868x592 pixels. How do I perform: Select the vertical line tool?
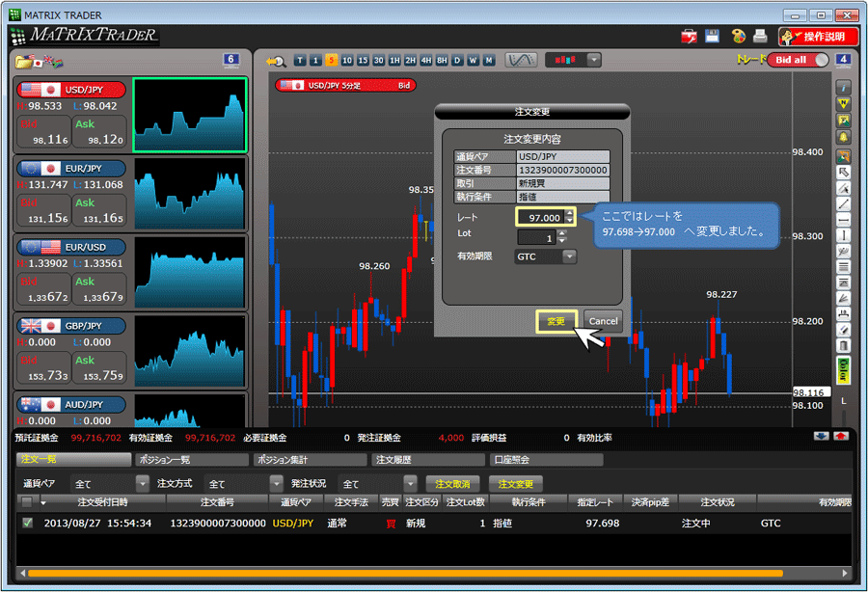pyautogui.click(x=843, y=235)
